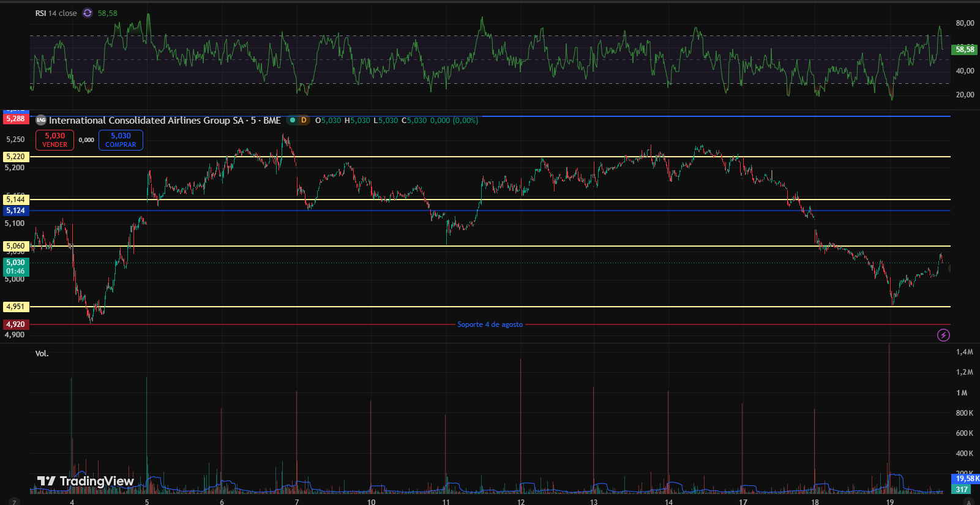Image resolution: width=980 pixels, height=505 pixels.
Task: Click the 40,00 RSI scale value
Action: click(x=965, y=71)
